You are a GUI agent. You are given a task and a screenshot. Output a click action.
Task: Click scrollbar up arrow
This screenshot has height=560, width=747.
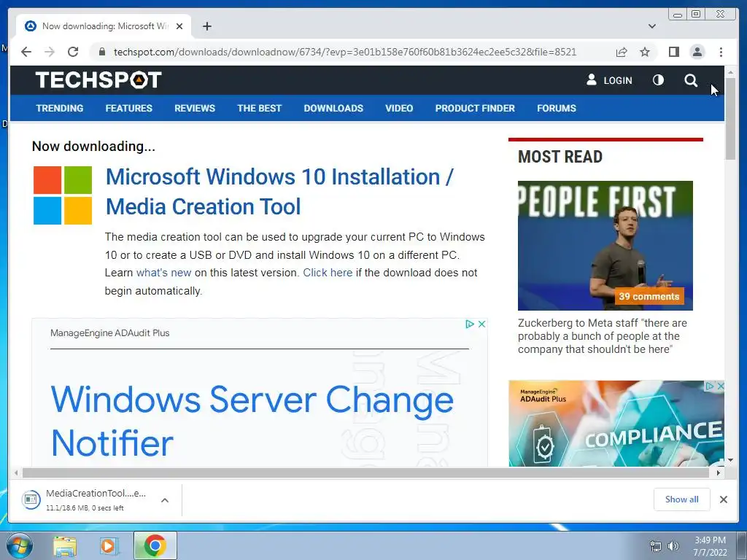tap(730, 72)
